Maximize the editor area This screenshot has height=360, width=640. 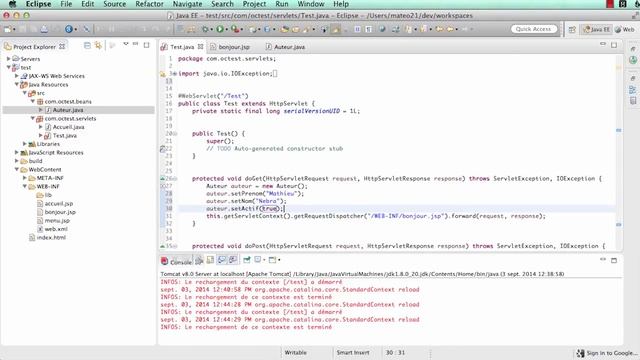pyautogui.click(x=614, y=45)
